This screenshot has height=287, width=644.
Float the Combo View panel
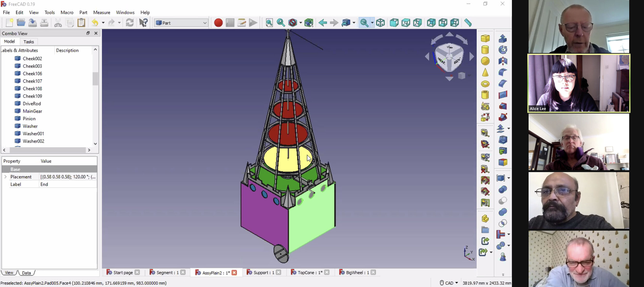coord(88,33)
